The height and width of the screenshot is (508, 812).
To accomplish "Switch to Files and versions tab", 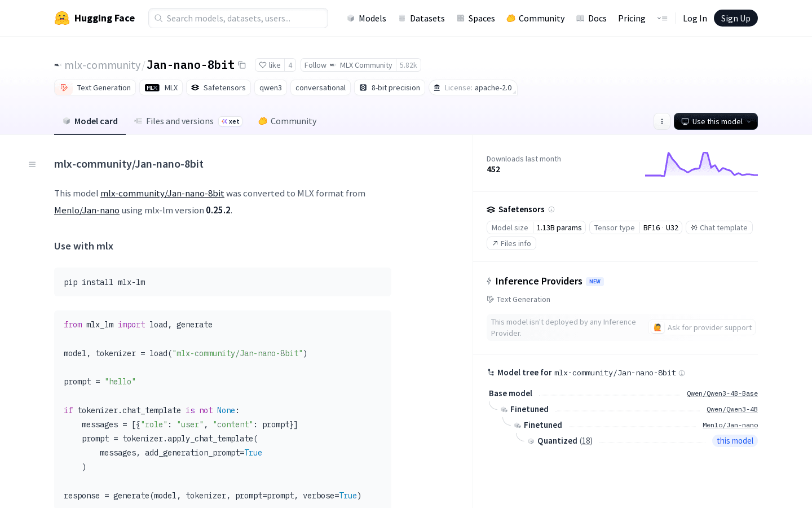I will tap(179, 121).
